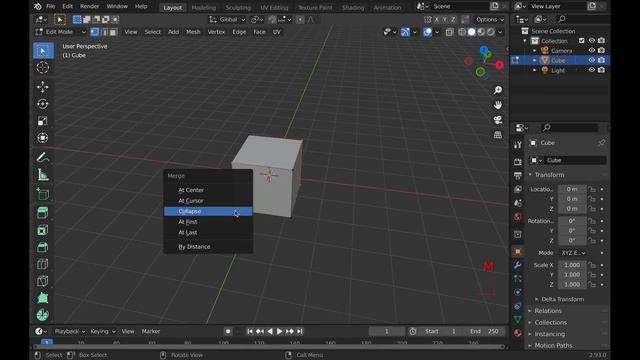The image size is (640, 360).
Task: Open the Edit Mode dropdown
Action: tap(60, 32)
